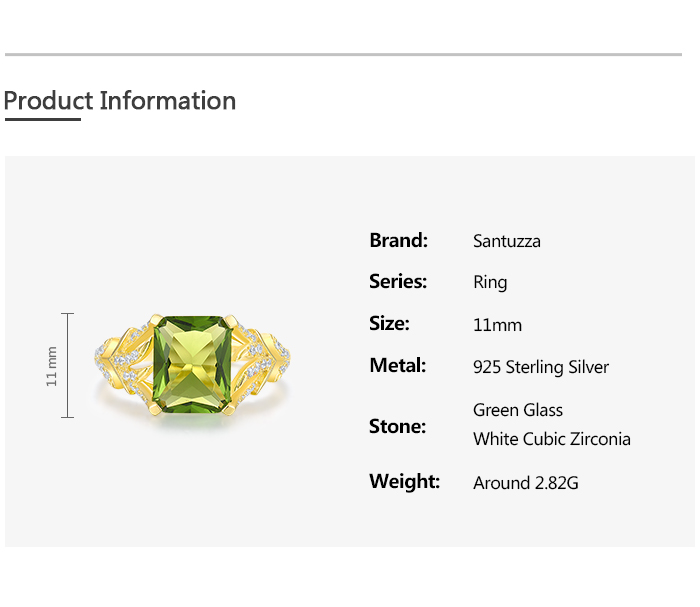700x607 pixels.
Task: Select the Weight: label
Action: pyautogui.click(x=404, y=482)
